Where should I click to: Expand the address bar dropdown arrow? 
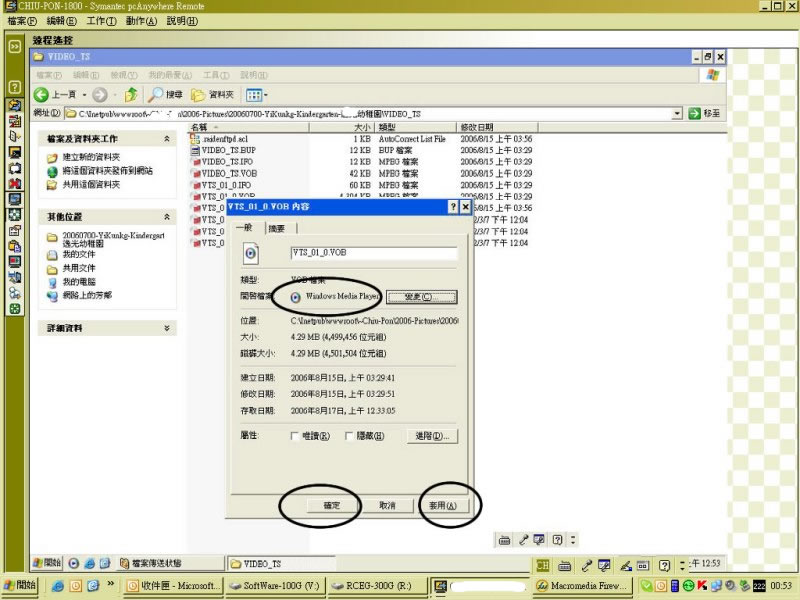coord(677,114)
